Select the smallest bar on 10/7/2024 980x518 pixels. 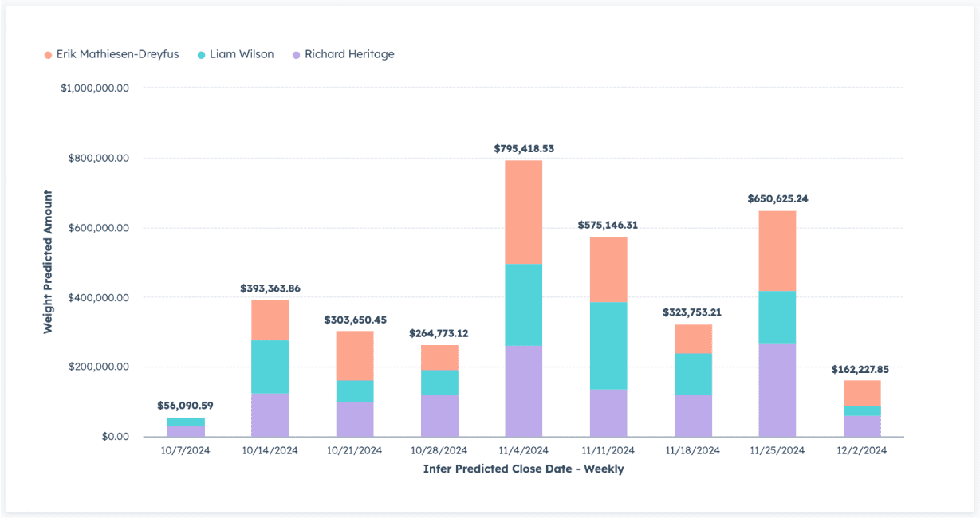(187, 425)
